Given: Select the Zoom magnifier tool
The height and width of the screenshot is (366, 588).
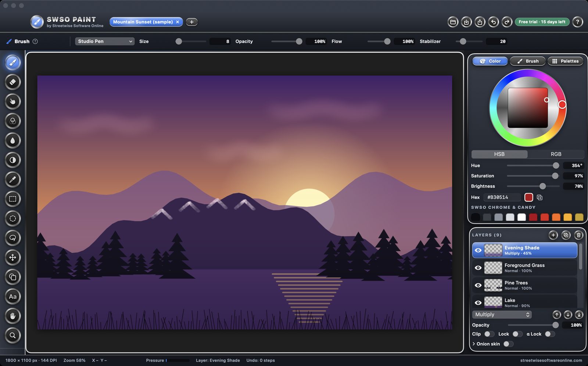Looking at the screenshot, I should tap(12, 335).
